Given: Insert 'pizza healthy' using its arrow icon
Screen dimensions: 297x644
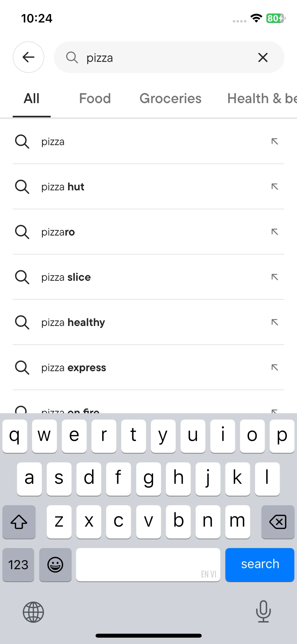Looking at the screenshot, I should 275,322.
